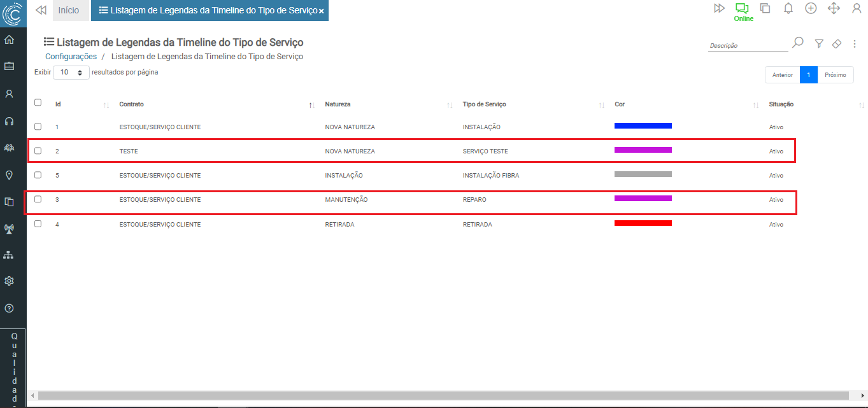Open the headset support icon in sidebar

tap(10, 121)
